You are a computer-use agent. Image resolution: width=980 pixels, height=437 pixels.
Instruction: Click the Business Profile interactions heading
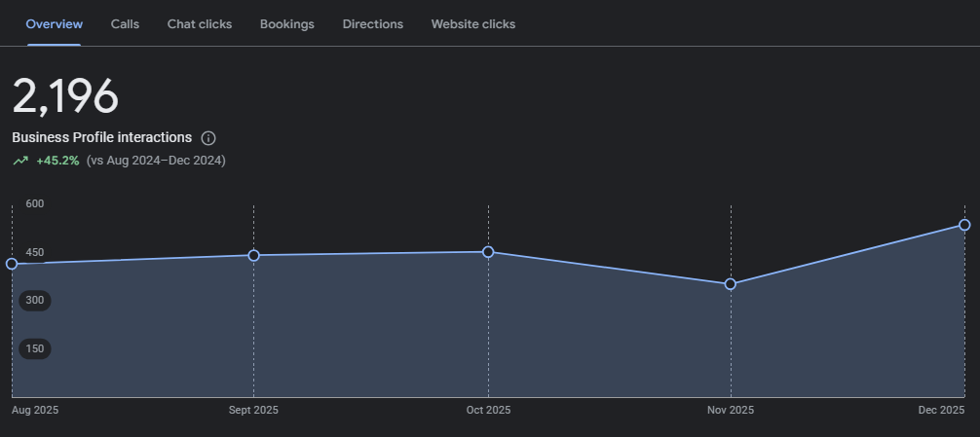coord(102,138)
